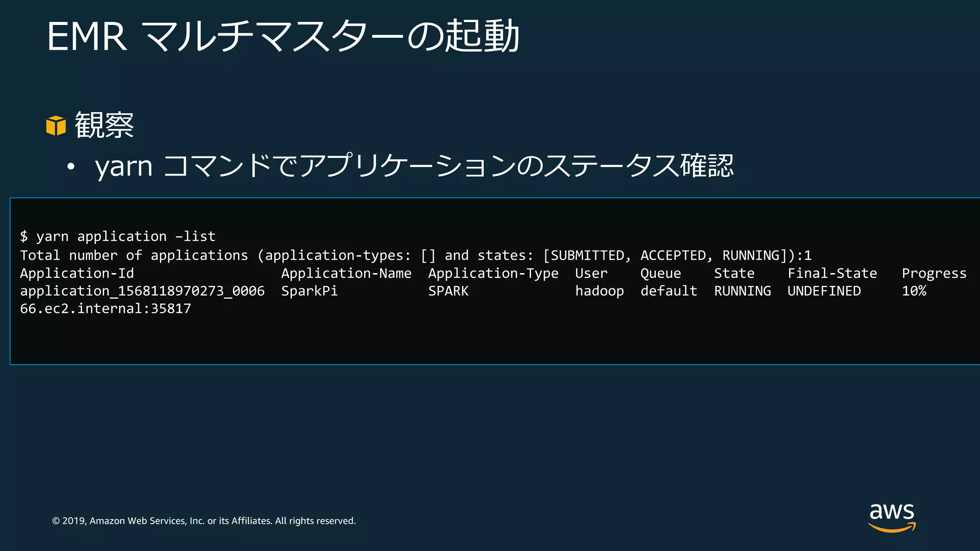Click the 観察 heading text

(x=104, y=125)
